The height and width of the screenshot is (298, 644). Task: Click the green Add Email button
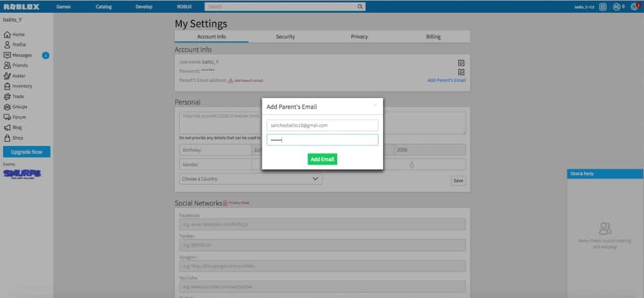click(322, 159)
